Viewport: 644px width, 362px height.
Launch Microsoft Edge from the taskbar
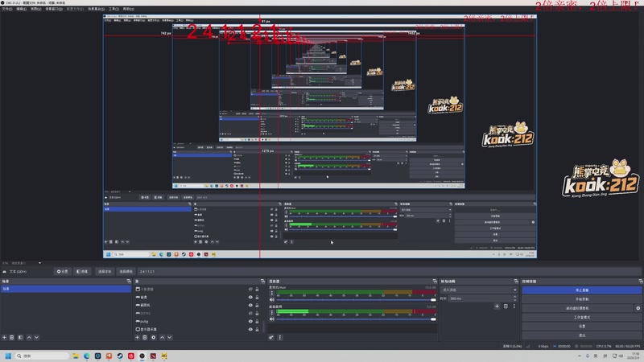coord(87,356)
